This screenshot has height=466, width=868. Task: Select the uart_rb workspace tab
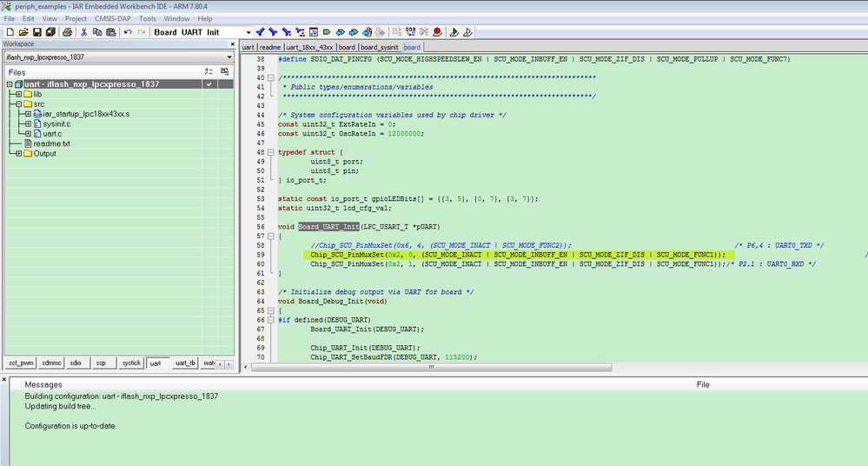185,363
